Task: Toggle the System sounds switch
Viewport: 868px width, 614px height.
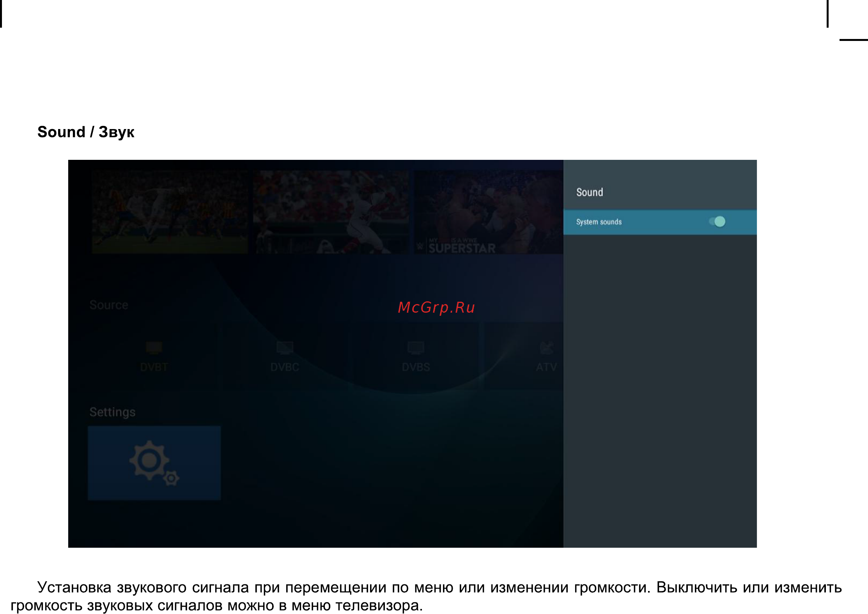Action: [x=717, y=222]
